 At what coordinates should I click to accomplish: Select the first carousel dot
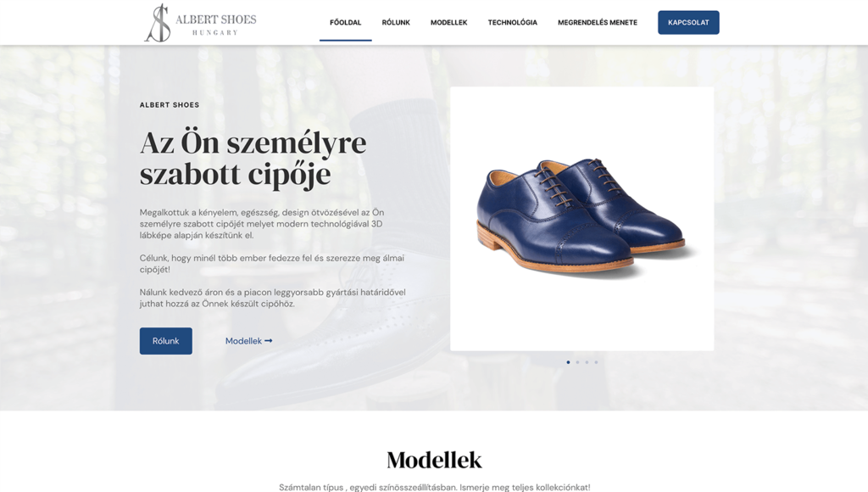click(568, 362)
